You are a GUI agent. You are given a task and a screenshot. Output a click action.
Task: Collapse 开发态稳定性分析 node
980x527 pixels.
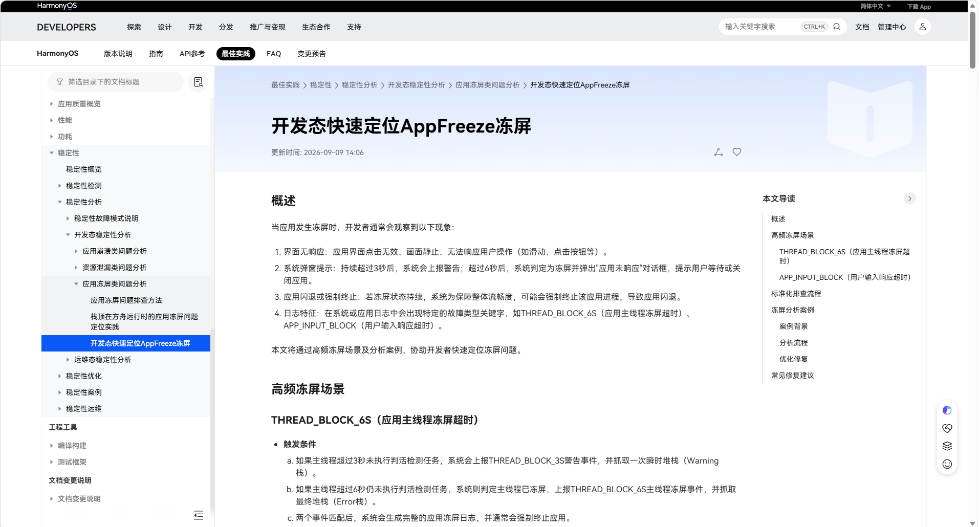click(x=68, y=235)
